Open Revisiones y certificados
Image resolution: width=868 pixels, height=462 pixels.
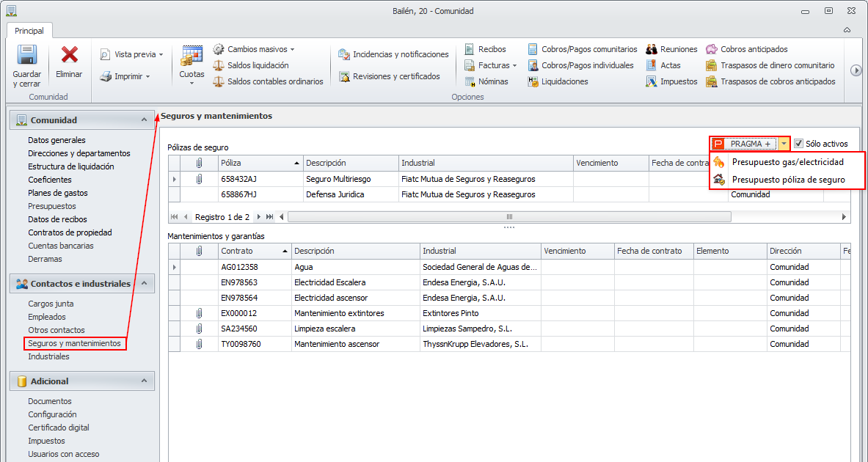(395, 76)
